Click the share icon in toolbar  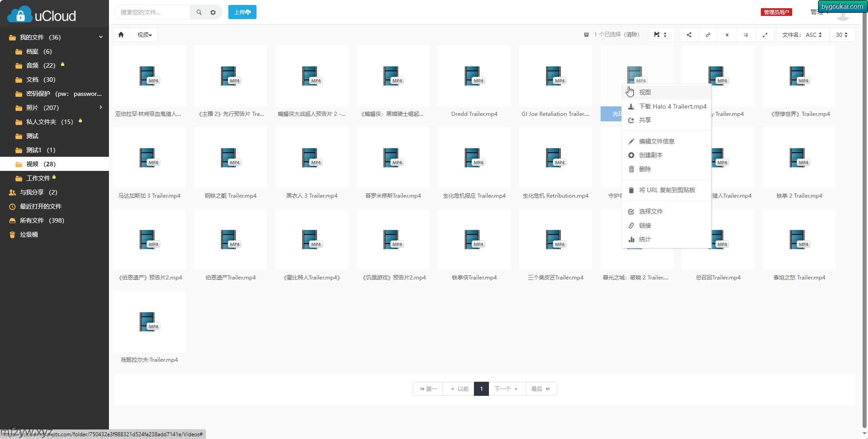[x=689, y=35]
